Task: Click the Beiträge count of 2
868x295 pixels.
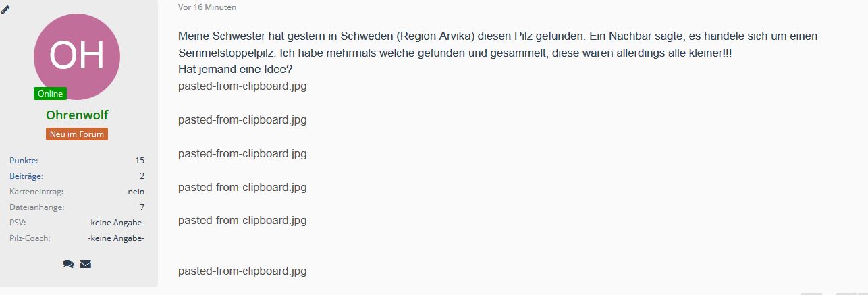Action: (x=142, y=176)
